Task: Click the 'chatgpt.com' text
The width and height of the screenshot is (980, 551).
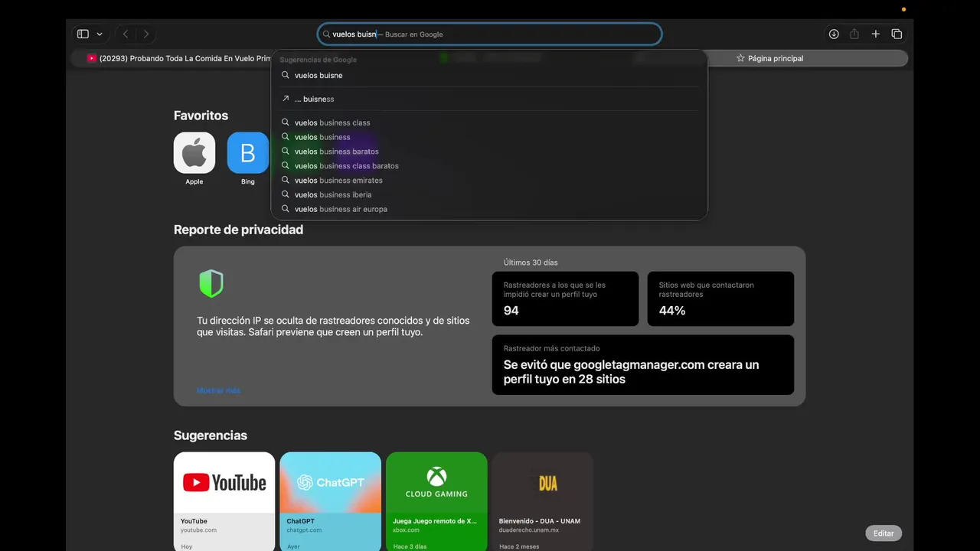Action: [x=304, y=530]
